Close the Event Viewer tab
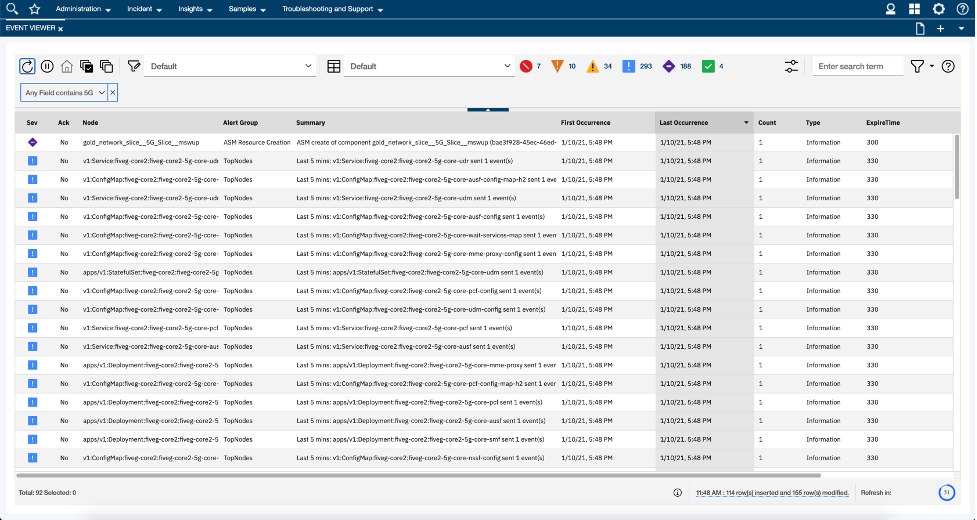This screenshot has width=977, height=520. [x=60, y=29]
